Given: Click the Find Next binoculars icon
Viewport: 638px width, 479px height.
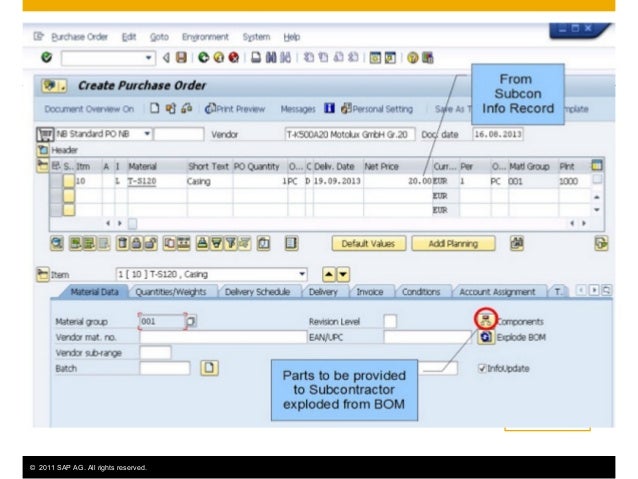Looking at the screenshot, I should (x=286, y=57).
